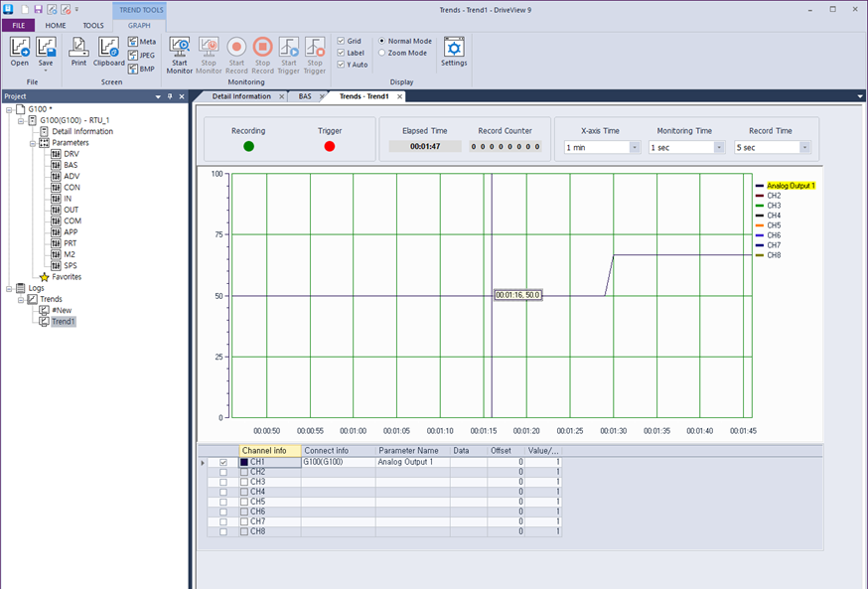
Task: Export graph as Meta file
Action: pyautogui.click(x=142, y=42)
